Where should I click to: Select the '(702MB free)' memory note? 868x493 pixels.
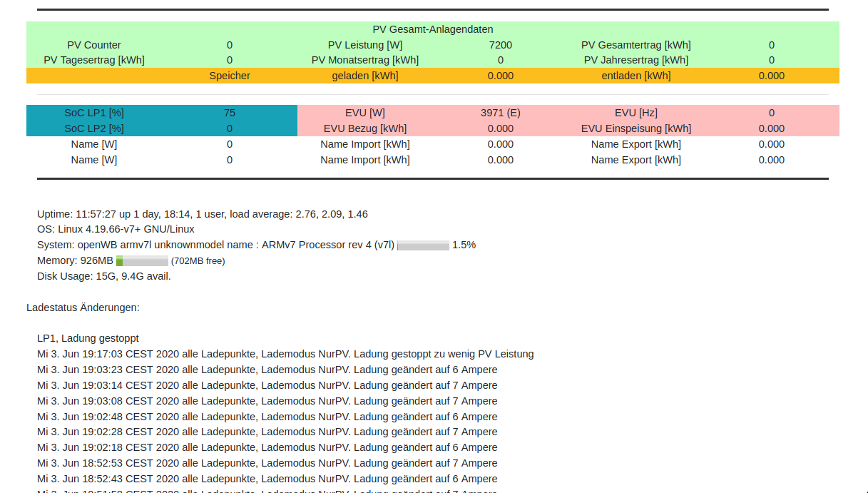click(198, 261)
